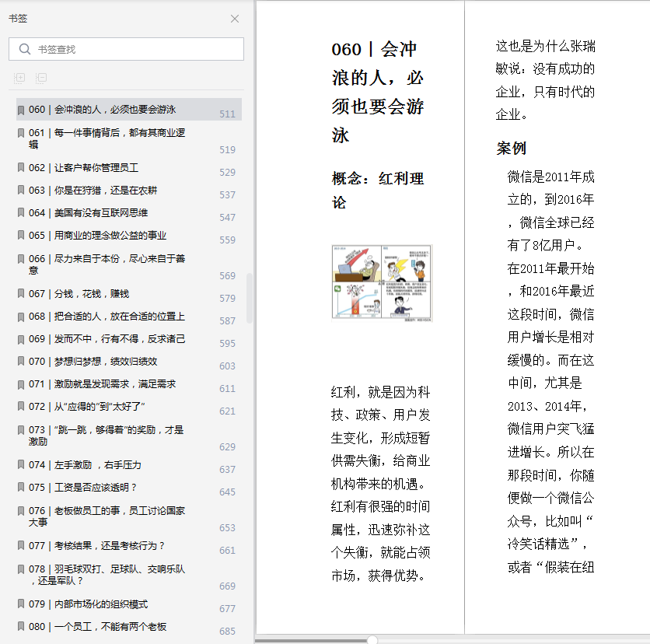This screenshot has width=650, height=644.
Task: Click bookmark flag icon beside 065
Action: [x=21, y=235]
